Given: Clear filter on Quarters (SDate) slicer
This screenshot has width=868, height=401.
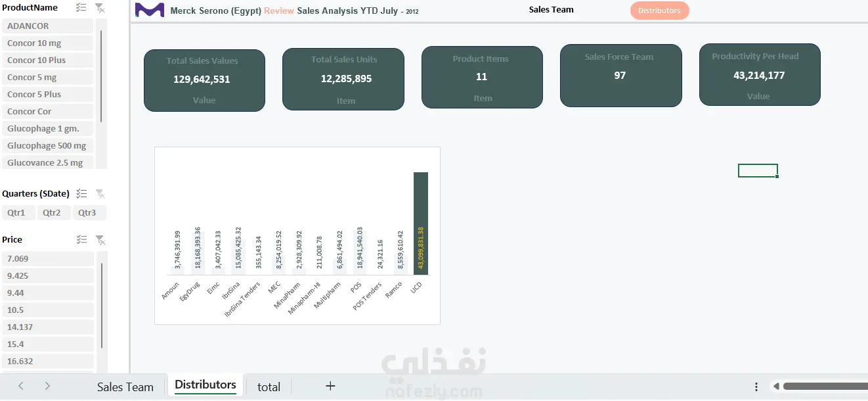Looking at the screenshot, I should (x=100, y=194).
